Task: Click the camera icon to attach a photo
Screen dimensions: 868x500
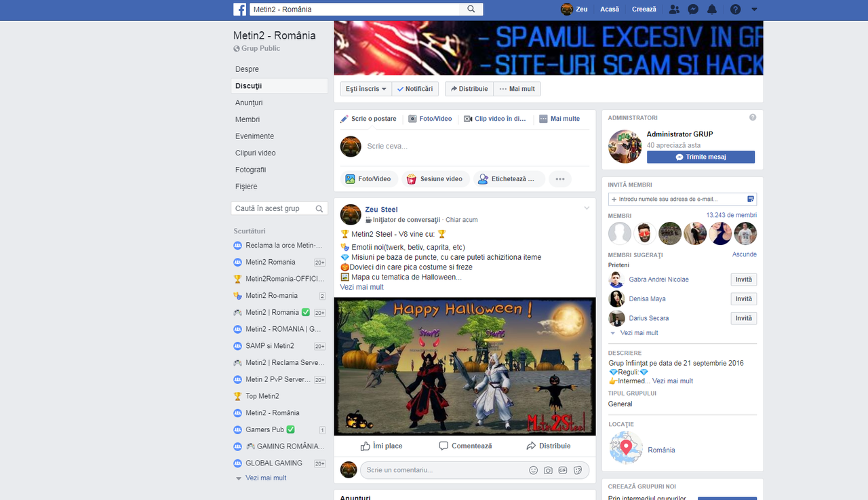Action: tap(548, 469)
